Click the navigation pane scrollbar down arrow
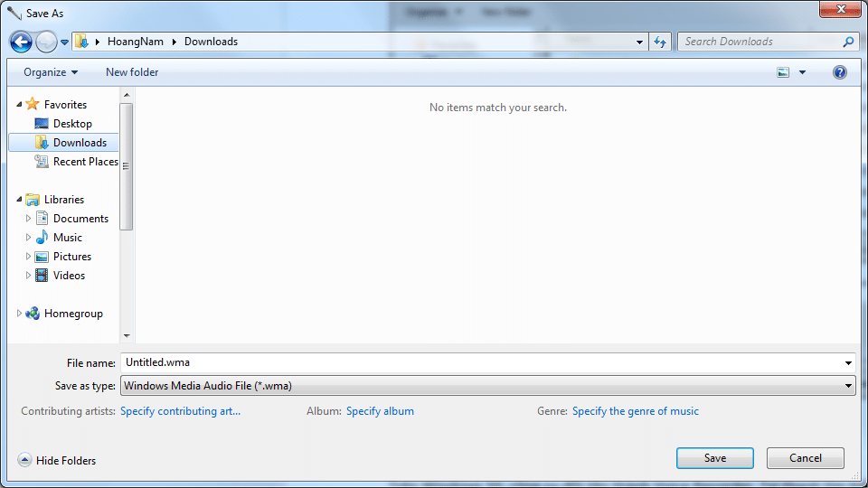Viewport: 868px width, 488px height. click(127, 335)
